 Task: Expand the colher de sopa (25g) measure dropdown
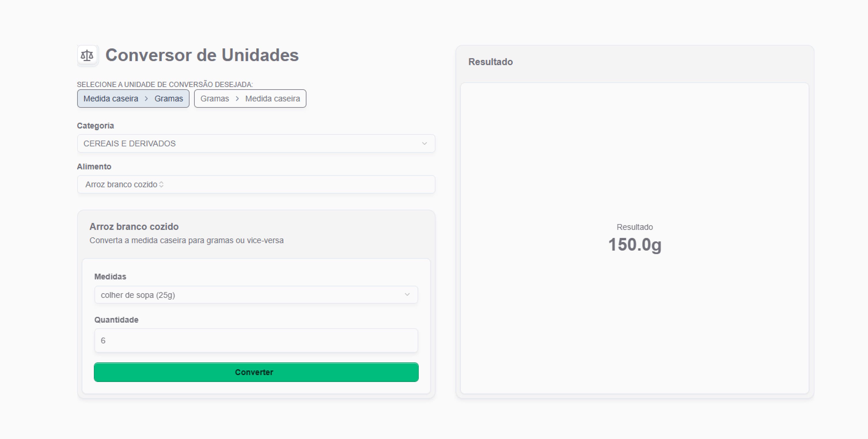coord(256,295)
